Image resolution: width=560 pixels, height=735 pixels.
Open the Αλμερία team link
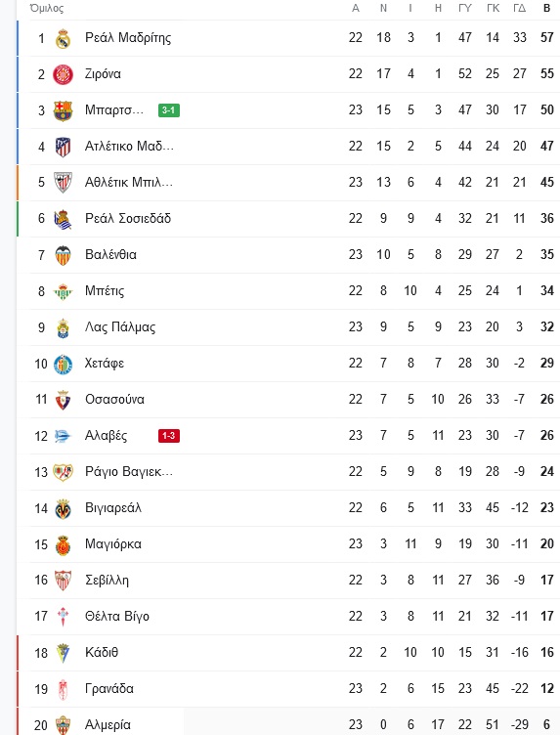point(108,725)
